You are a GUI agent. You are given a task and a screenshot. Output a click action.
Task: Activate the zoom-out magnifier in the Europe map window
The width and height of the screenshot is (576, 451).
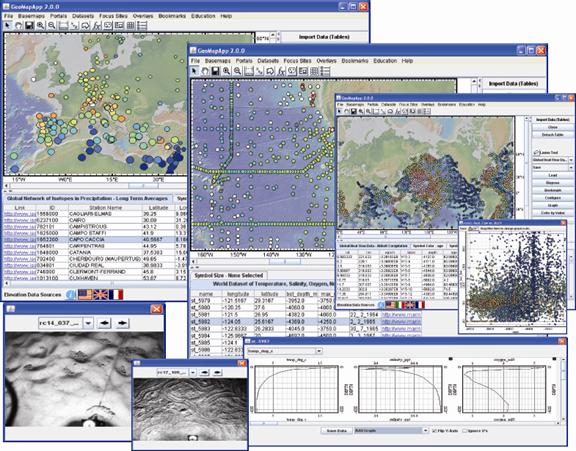point(51,25)
